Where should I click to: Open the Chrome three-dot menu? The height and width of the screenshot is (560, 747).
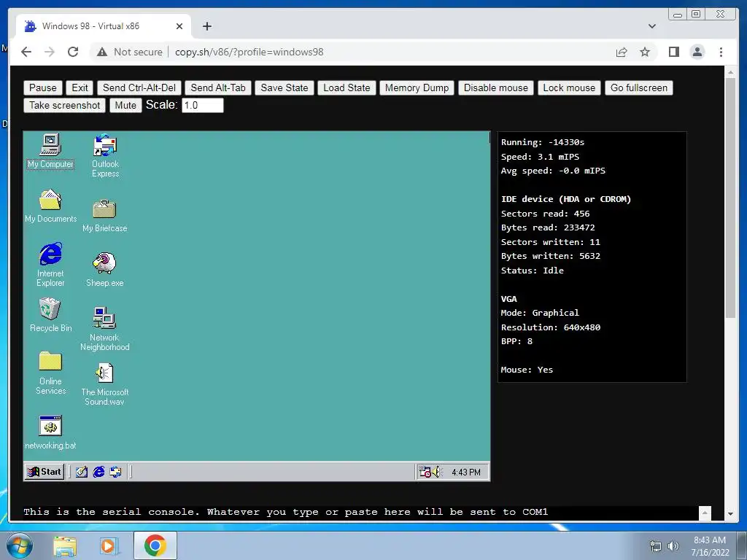pos(721,52)
